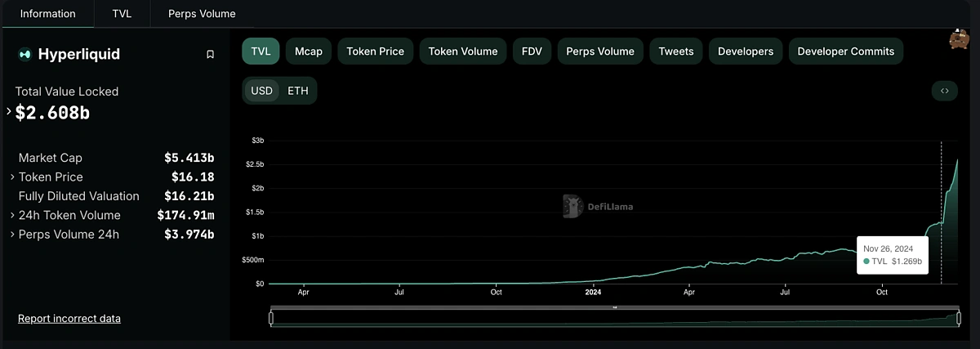The image size is (980, 349).
Task: Click the Hyperliquid logo icon
Action: (x=24, y=54)
